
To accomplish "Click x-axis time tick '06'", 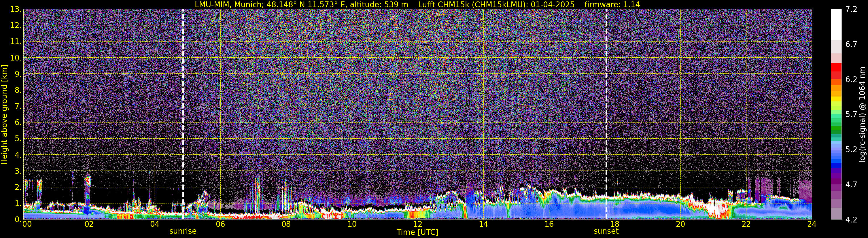I will point(220,224).
